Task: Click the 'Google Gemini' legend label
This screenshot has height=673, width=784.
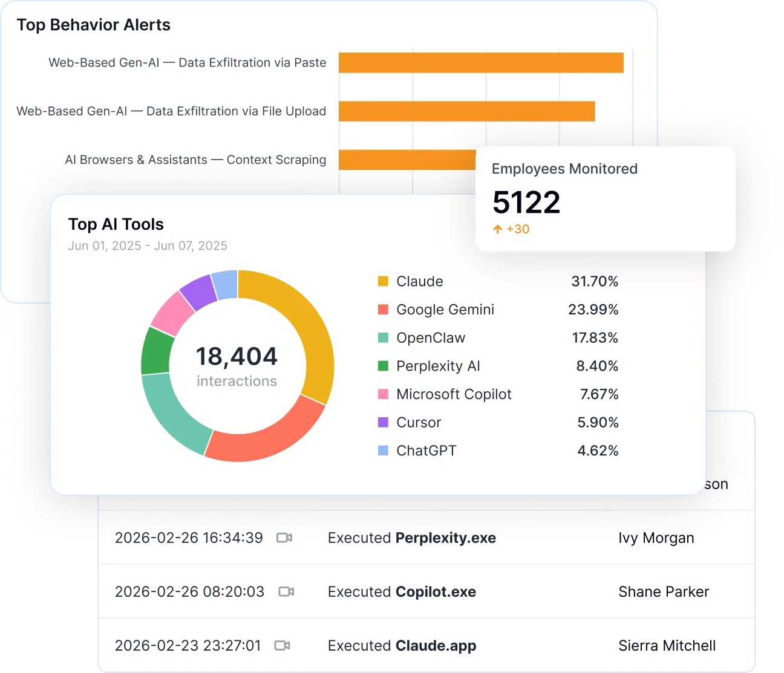Action: 445,310
